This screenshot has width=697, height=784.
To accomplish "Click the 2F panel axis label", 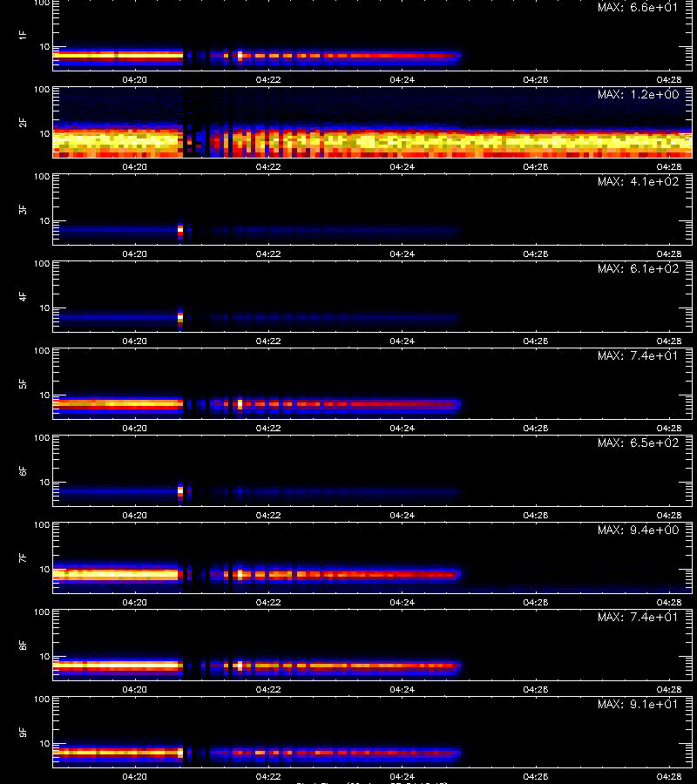I will 23,122.
